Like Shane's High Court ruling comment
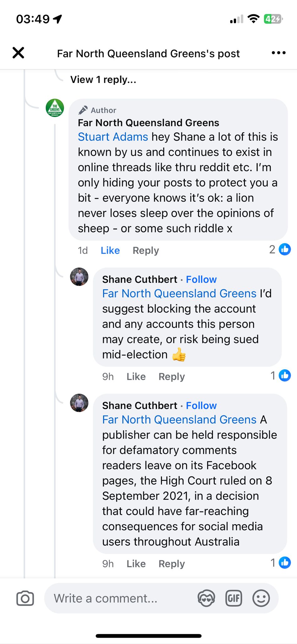This screenshot has width=297, height=644. [136, 564]
